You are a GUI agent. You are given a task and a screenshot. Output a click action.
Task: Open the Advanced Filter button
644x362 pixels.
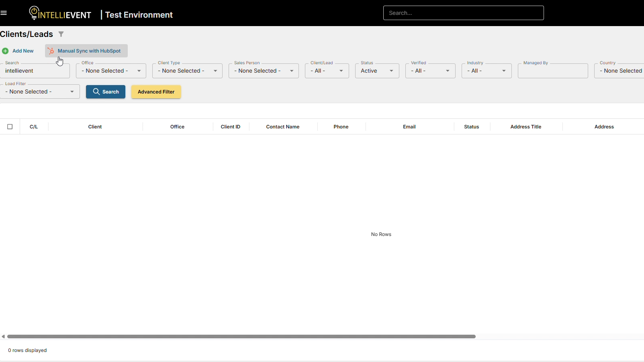tap(156, 92)
